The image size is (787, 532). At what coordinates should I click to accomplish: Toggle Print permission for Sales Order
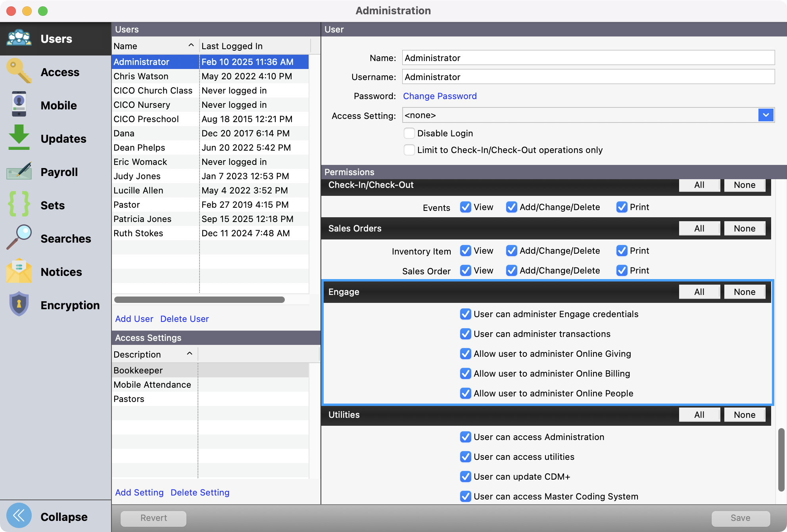[x=621, y=270]
